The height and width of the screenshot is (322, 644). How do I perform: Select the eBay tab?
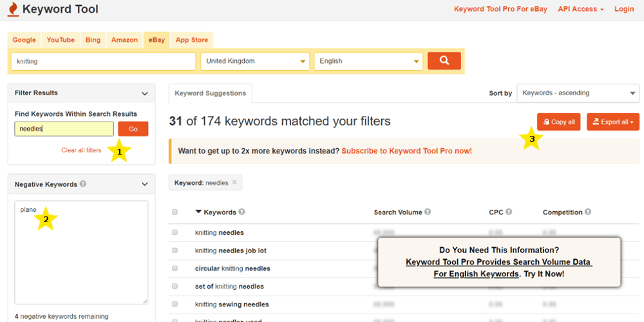(x=156, y=40)
